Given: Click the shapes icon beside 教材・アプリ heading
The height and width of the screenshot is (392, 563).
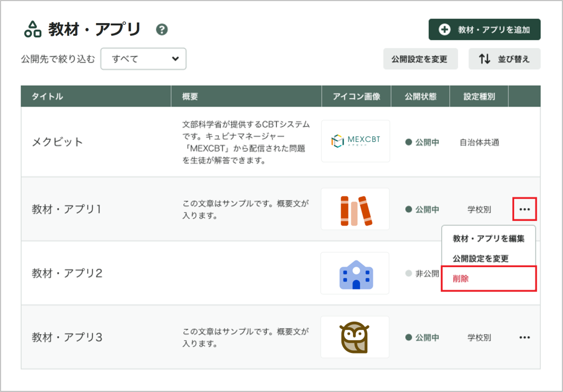Looking at the screenshot, I should (32, 30).
